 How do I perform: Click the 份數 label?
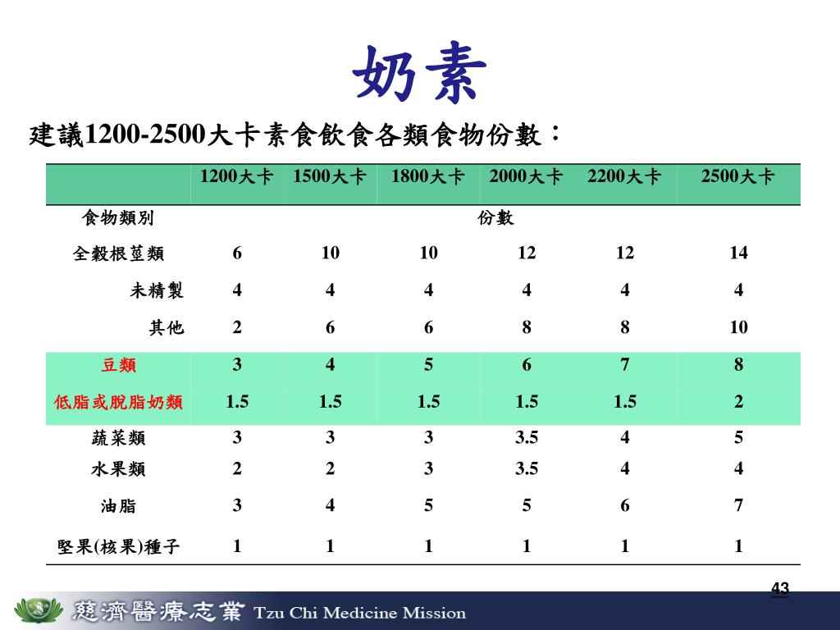coord(495,217)
